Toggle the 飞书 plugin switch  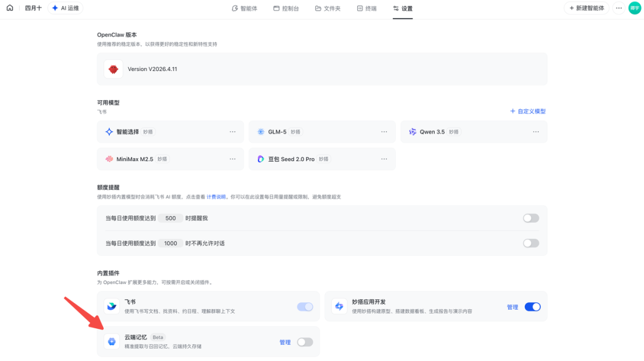pos(305,307)
